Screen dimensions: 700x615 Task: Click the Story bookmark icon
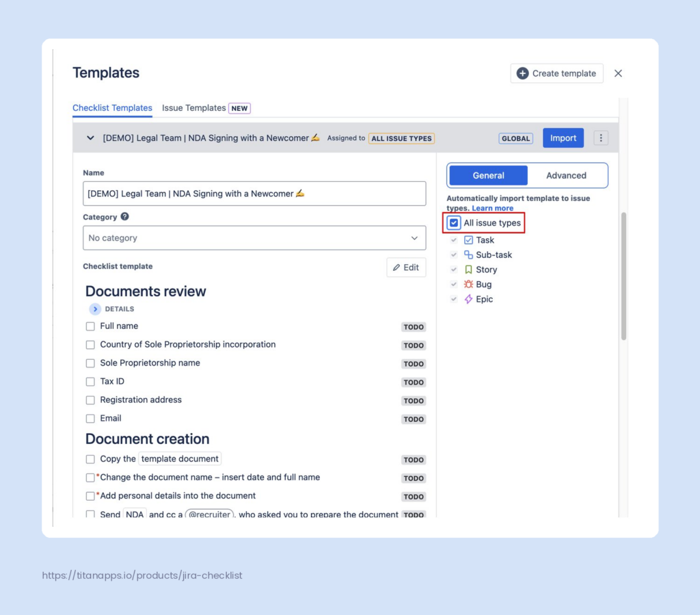[x=468, y=270]
